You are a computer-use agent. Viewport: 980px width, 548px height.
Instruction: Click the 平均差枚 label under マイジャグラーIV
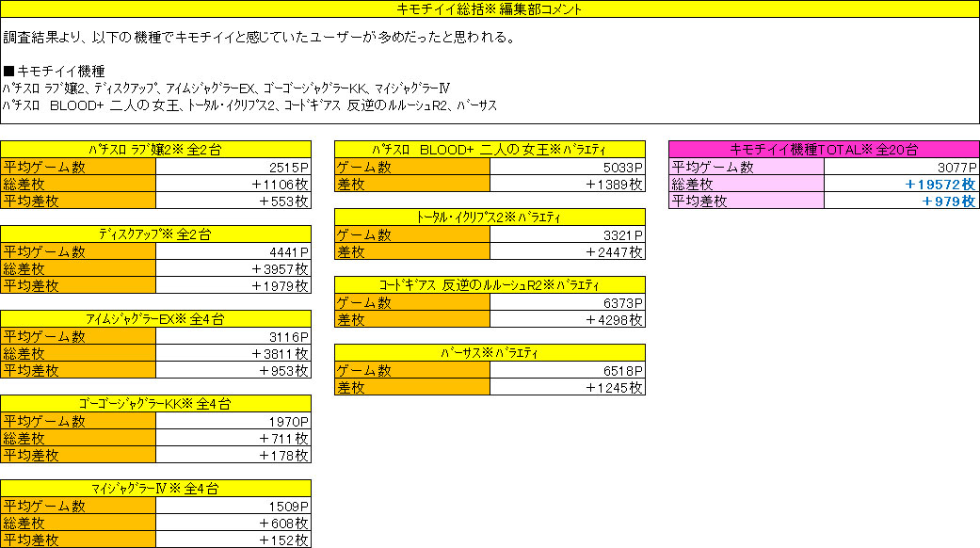click(x=78, y=540)
